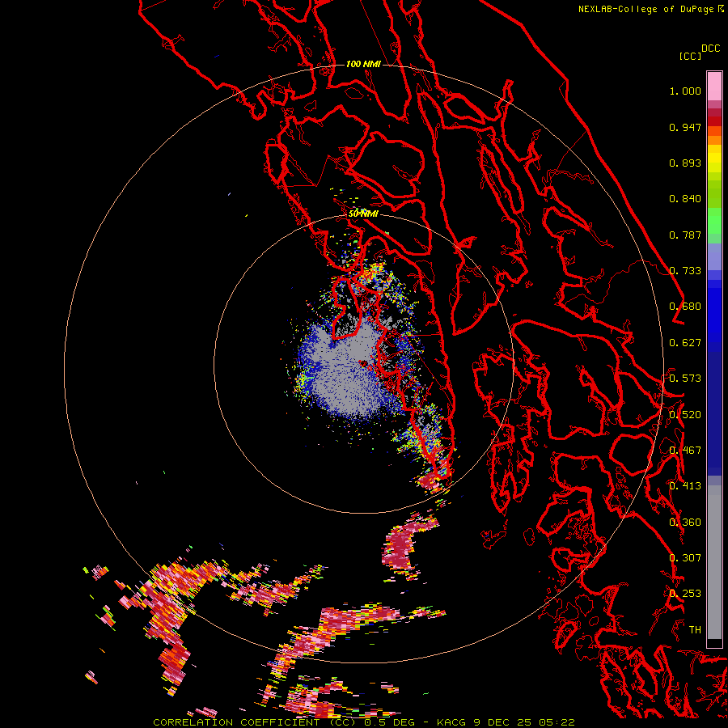Screen dimensions: 728x728
Task: Click the 0.893 scale value
Action: click(x=685, y=163)
